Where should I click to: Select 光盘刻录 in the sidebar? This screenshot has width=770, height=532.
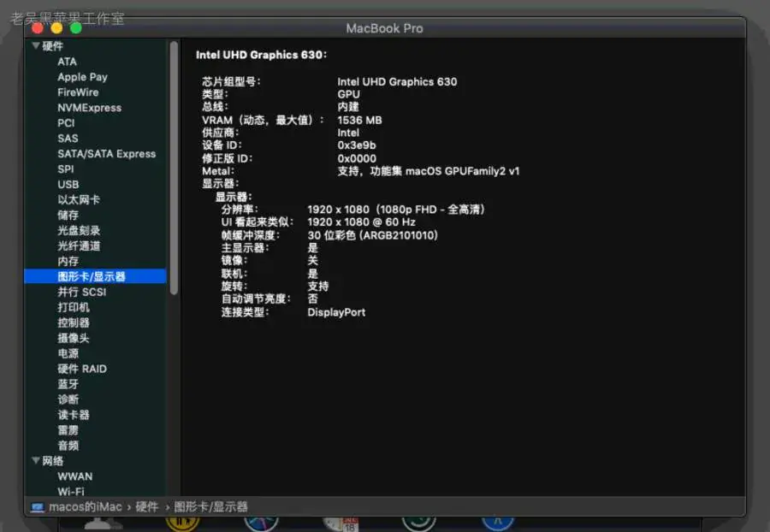tap(79, 231)
